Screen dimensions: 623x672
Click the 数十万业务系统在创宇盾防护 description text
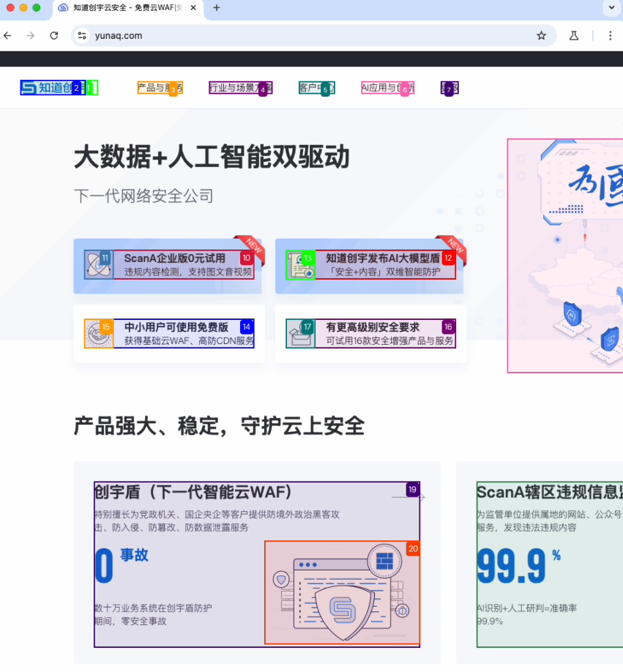coord(153,615)
